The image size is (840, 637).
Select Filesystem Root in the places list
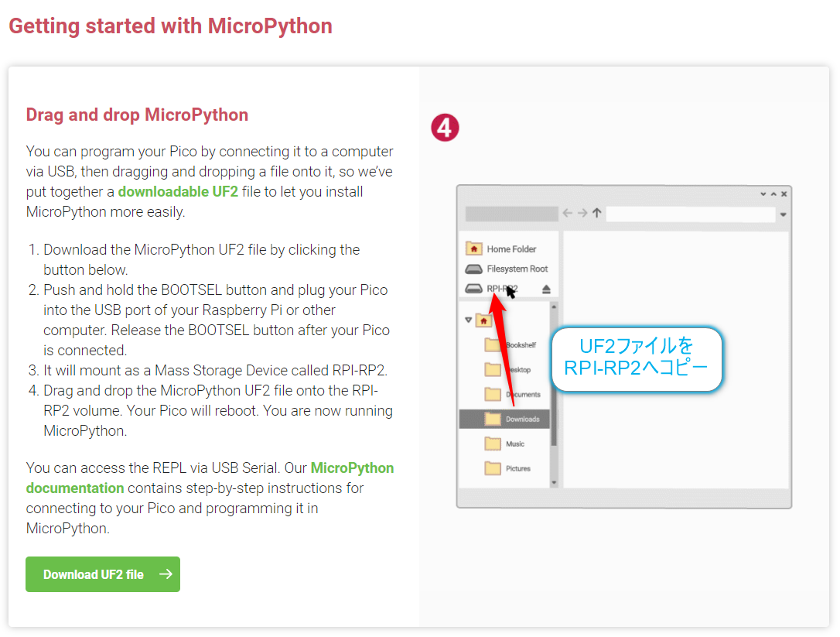(508, 269)
